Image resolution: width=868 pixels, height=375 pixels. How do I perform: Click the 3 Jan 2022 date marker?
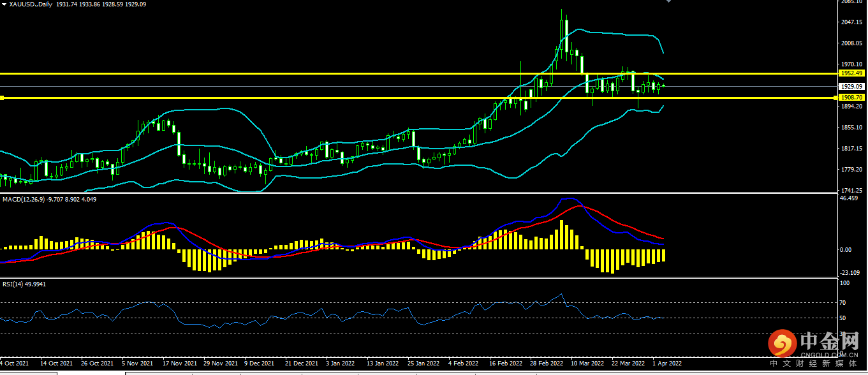[339, 363]
